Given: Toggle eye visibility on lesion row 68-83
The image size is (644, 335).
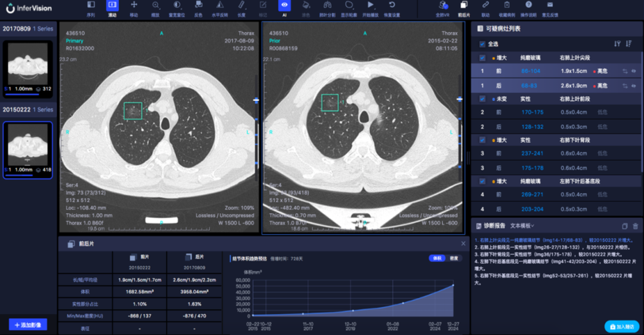Looking at the screenshot, I should pos(634,86).
